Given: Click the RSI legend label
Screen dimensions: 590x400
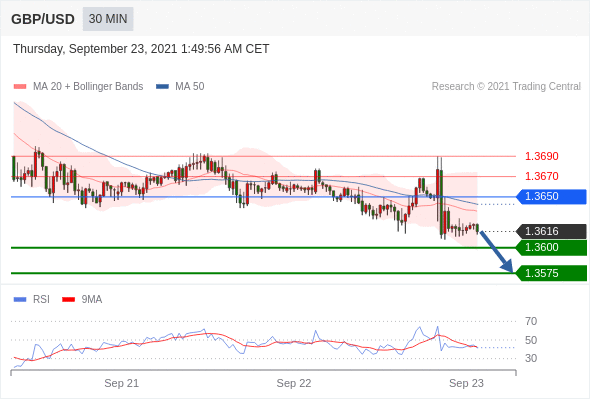Looking at the screenshot, I should click(x=41, y=300).
